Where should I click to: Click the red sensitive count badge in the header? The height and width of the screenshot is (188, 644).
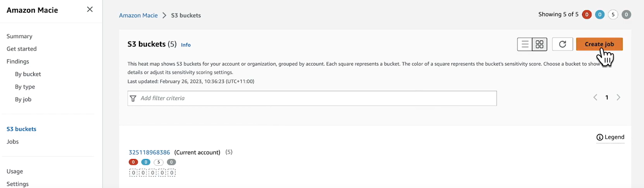pos(586,15)
